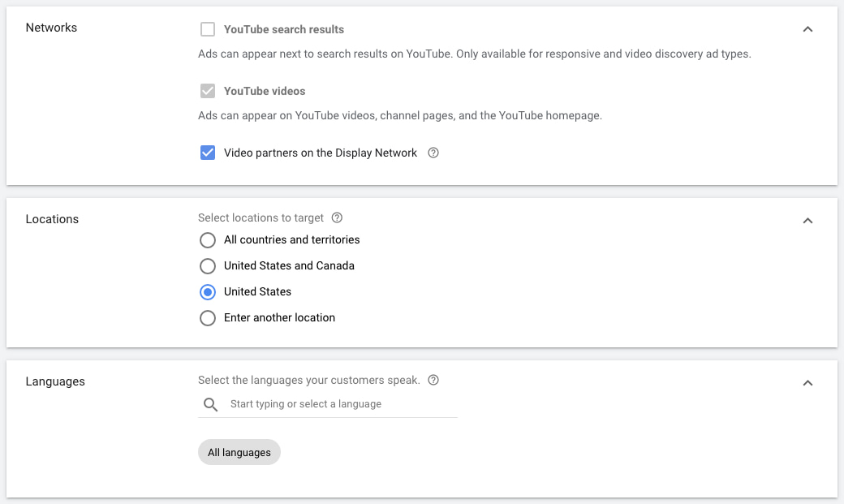The height and width of the screenshot is (504, 844).
Task: Click help icon beside Select locations to target
Action: 337,218
